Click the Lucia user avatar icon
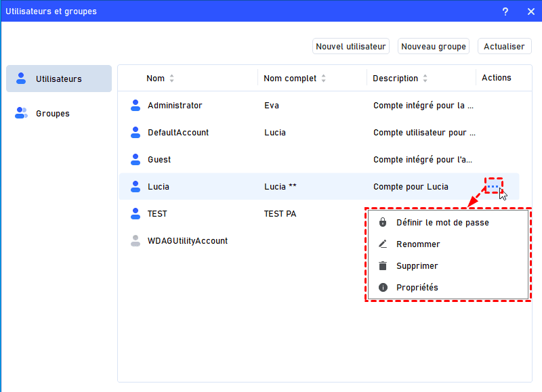The image size is (542, 392). (135, 186)
